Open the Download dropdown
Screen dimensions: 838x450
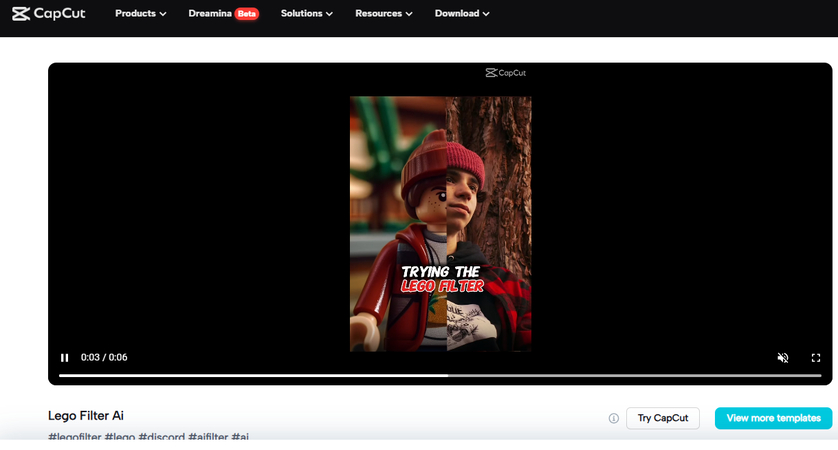(x=462, y=13)
